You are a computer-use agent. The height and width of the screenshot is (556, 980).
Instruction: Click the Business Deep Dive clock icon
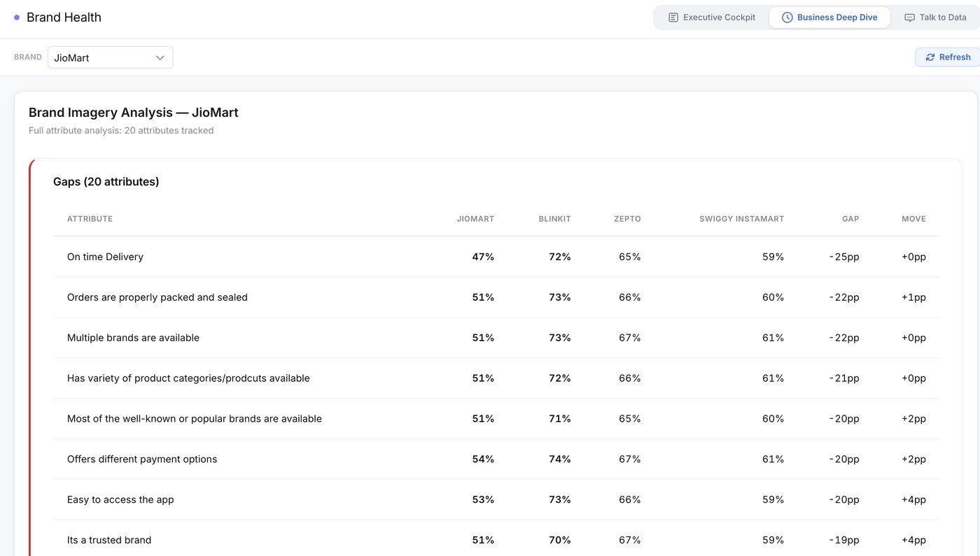787,17
